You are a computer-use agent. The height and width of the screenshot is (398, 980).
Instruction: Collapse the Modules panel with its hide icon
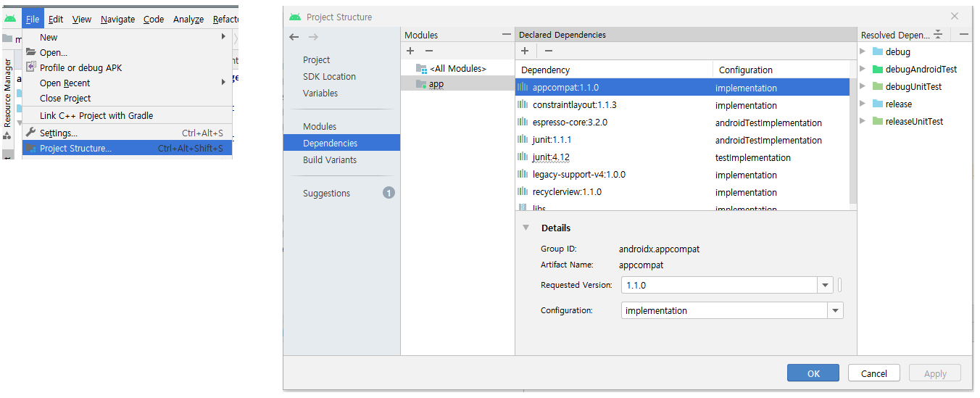tap(507, 34)
